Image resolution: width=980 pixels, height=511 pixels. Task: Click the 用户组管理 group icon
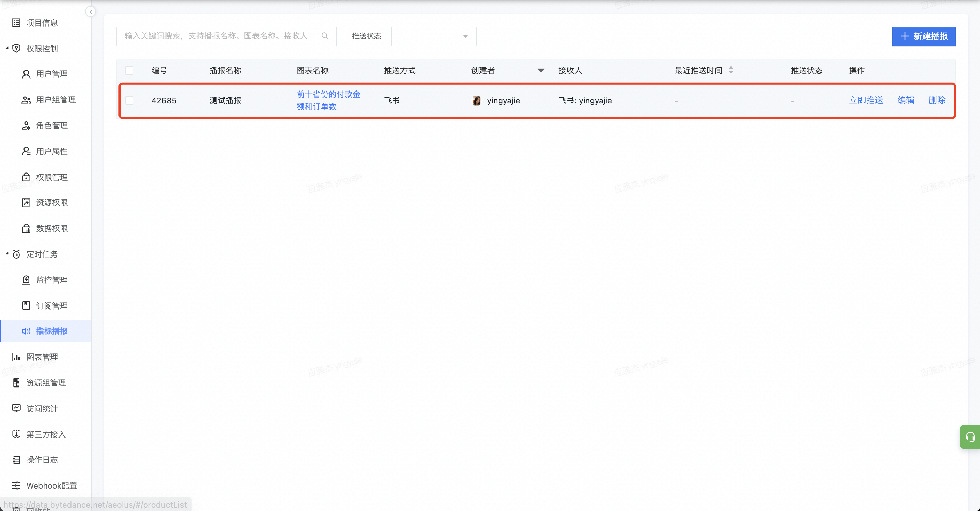[26, 100]
